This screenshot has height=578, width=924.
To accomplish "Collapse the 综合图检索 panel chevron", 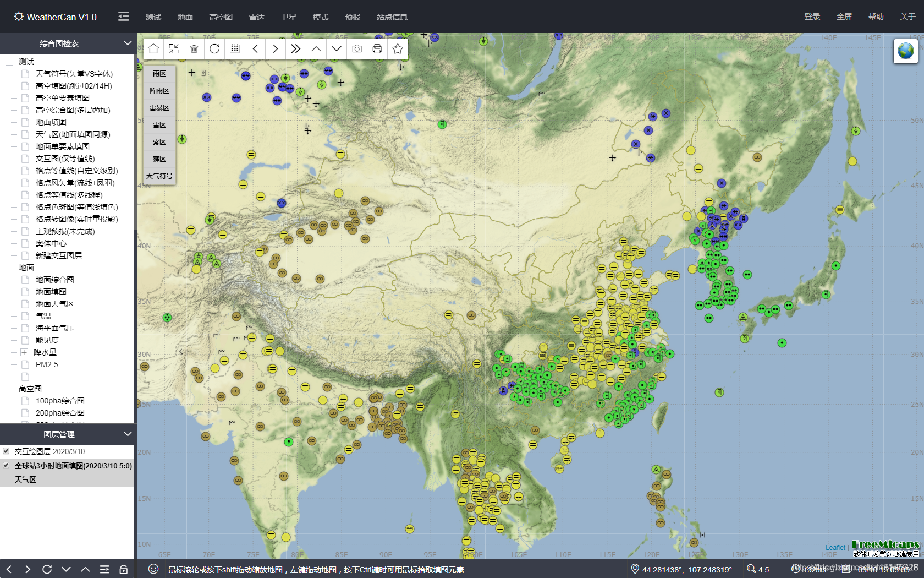I will tap(128, 43).
